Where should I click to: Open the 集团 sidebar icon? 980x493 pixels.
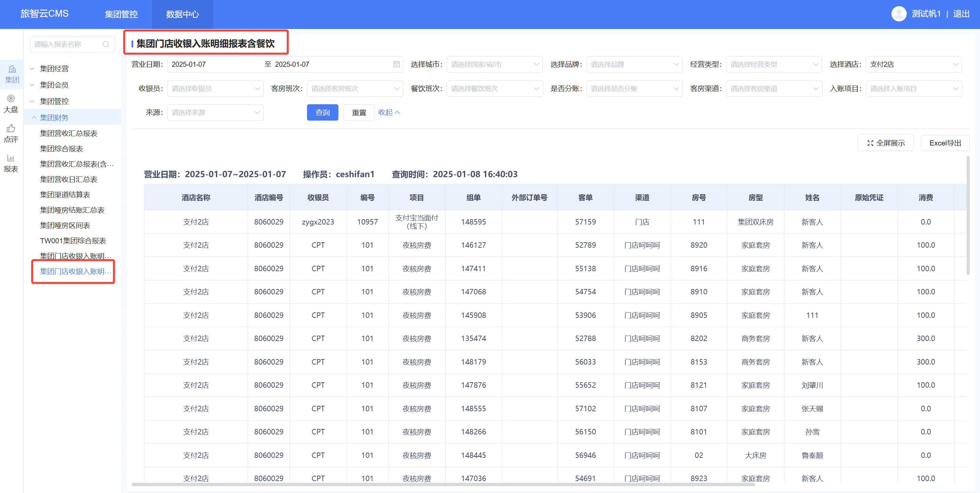click(x=11, y=74)
